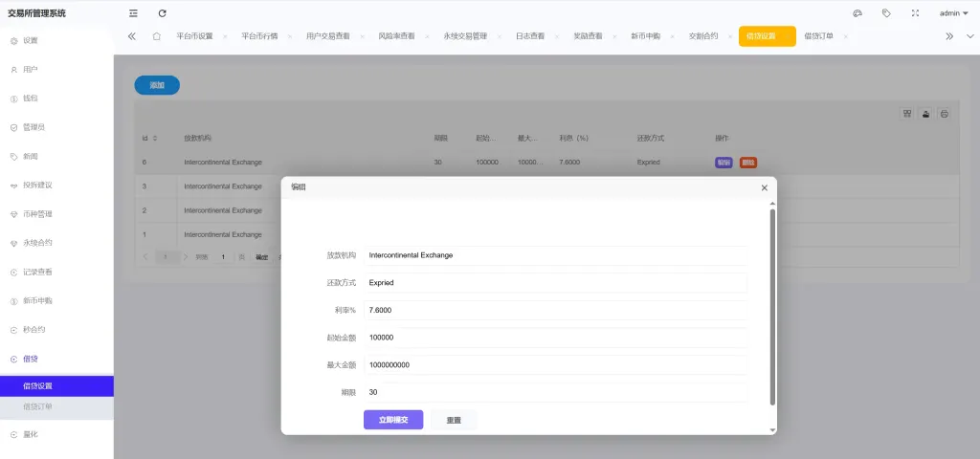Go to the home tab icon
Screen dimensions: 980x459
(156, 36)
